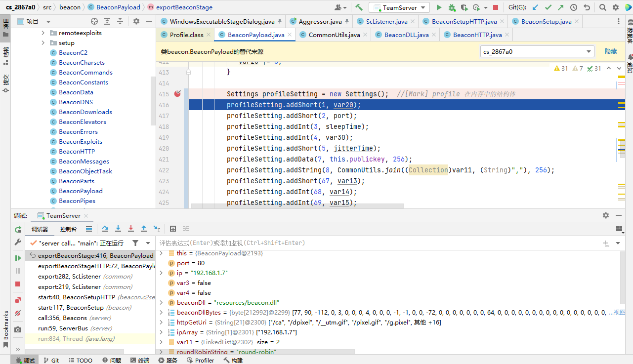Image resolution: width=633 pixels, height=364 pixels.
Task: Open debugger settings wrench icon
Action: pyautogui.click(x=18, y=243)
